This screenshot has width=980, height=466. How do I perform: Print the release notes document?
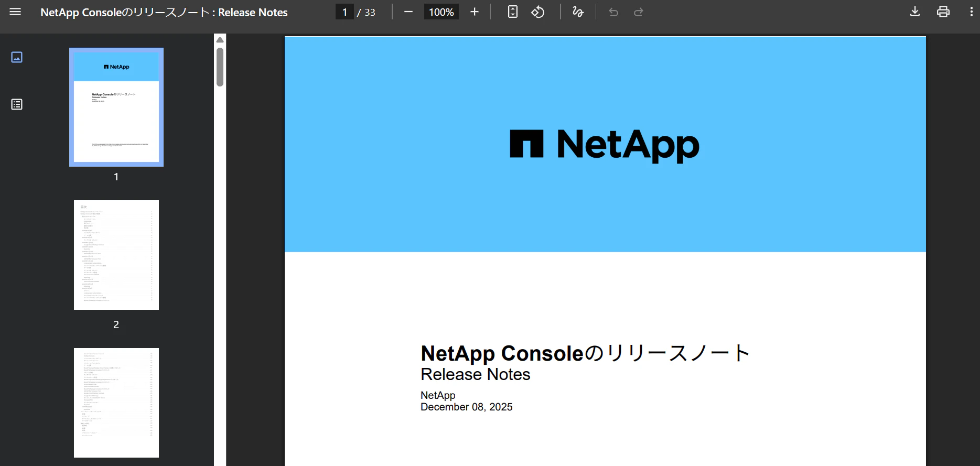click(943, 12)
